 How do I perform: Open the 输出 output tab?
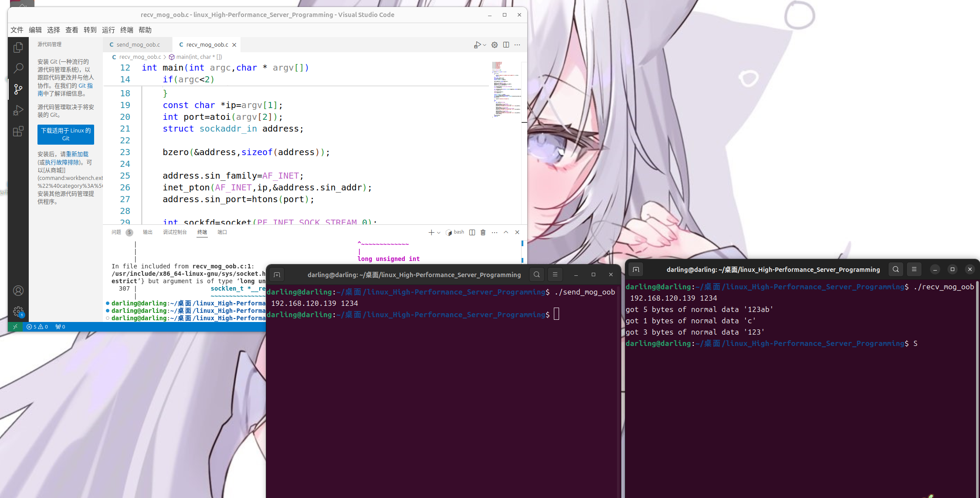point(148,232)
